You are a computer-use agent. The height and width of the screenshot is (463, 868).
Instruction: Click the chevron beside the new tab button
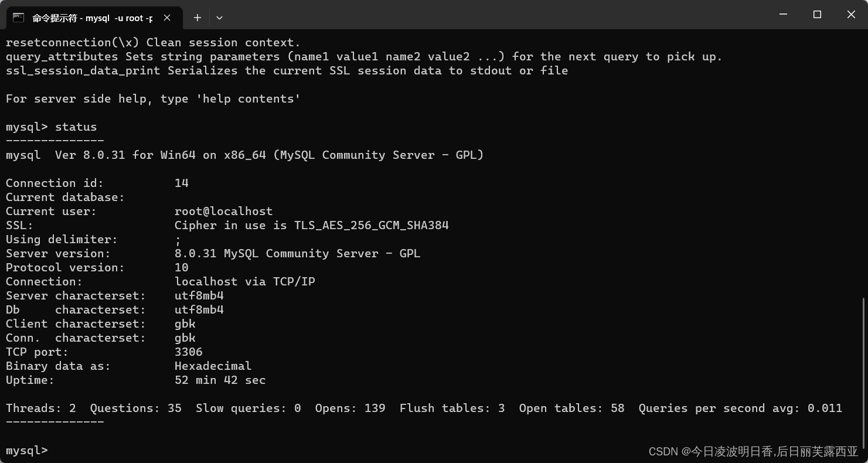coord(219,18)
